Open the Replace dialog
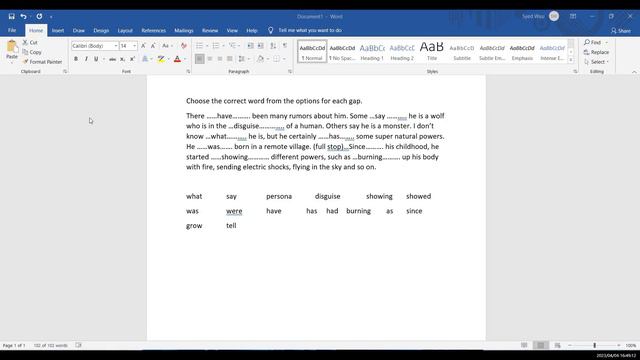The height and width of the screenshot is (360, 640). tap(596, 52)
